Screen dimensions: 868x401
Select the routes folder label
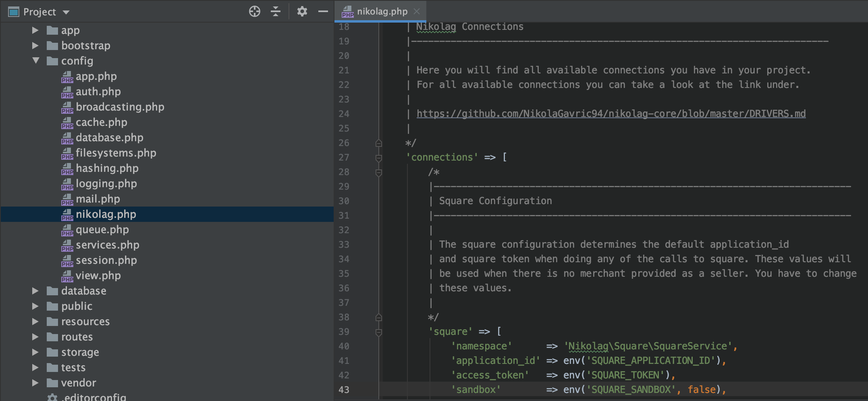click(x=77, y=337)
